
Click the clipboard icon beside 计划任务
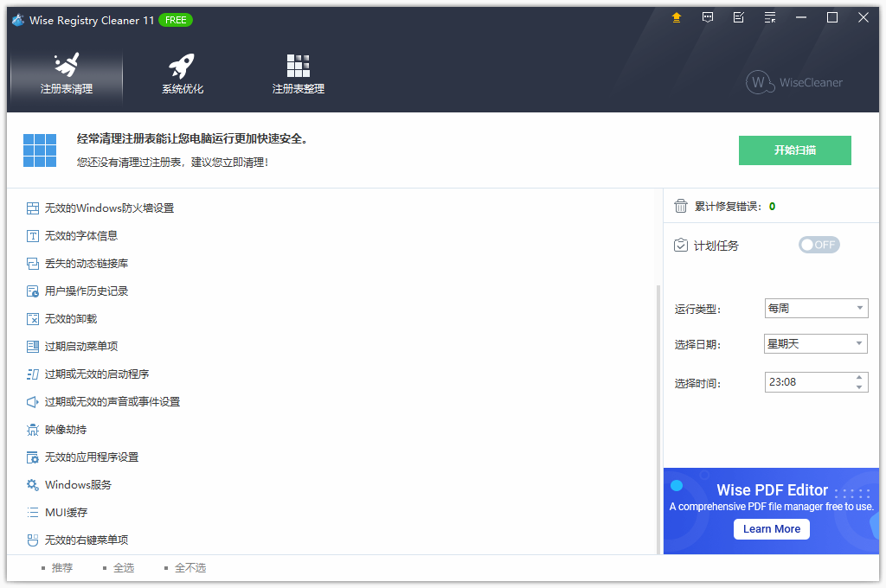[x=681, y=245]
